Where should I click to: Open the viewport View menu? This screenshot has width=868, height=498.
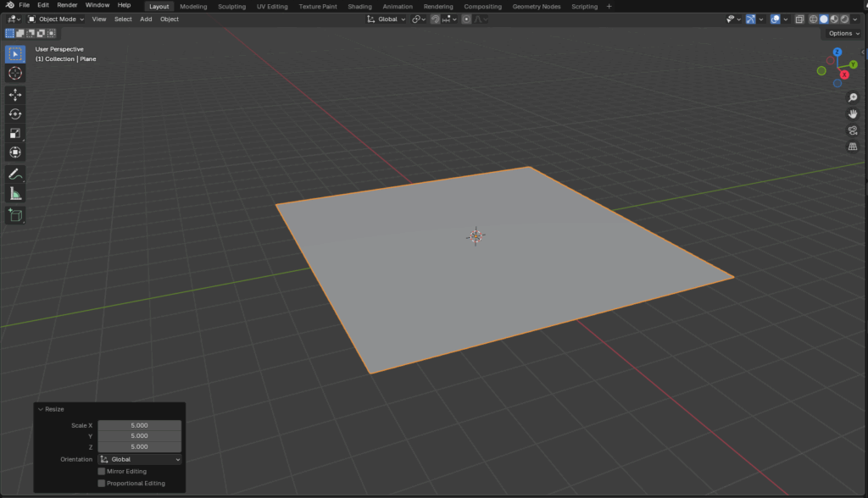[x=99, y=19]
